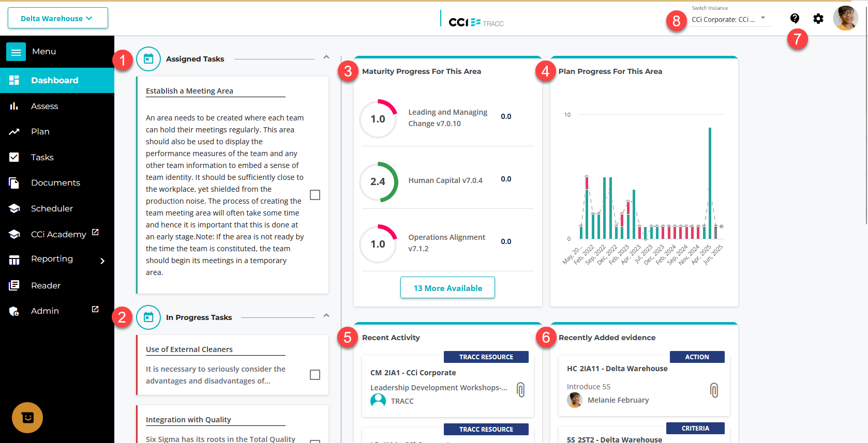Click the tallest bar in Plan Progress chart

710,183
